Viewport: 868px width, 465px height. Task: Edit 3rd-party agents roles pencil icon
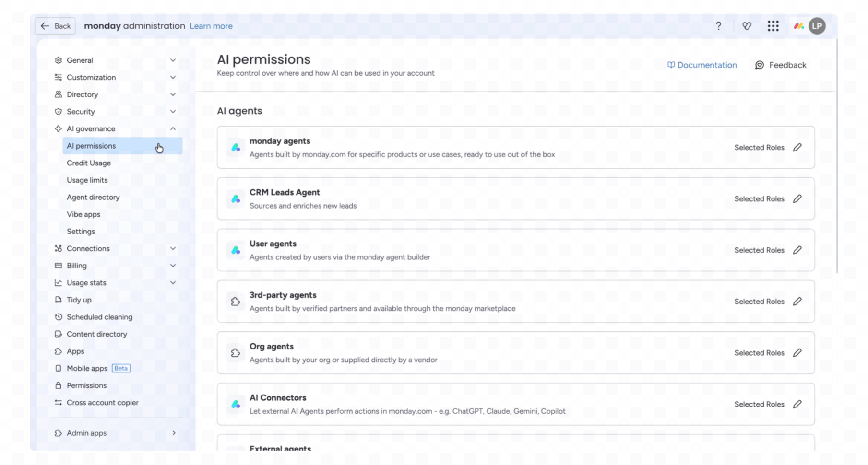[x=797, y=302]
